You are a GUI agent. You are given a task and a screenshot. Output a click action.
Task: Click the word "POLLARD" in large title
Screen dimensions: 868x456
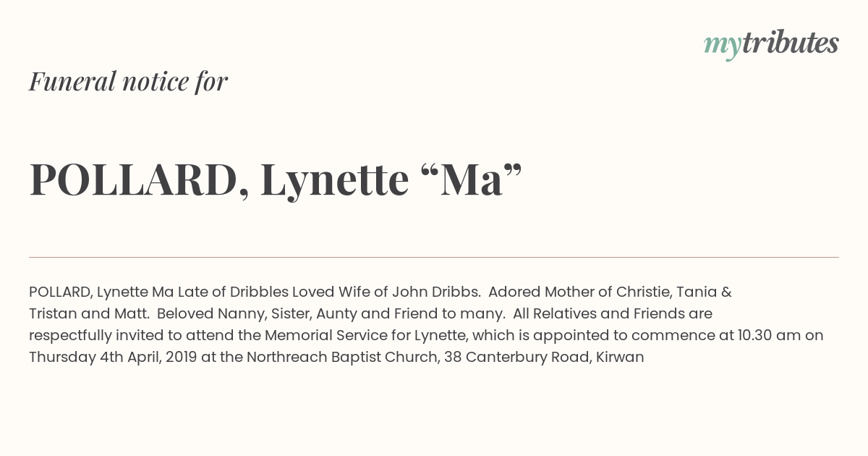pos(134,180)
